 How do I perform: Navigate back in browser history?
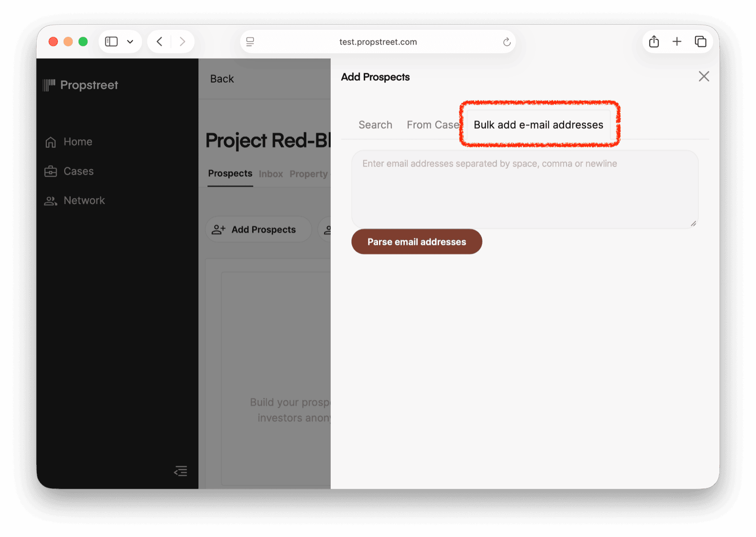(160, 42)
